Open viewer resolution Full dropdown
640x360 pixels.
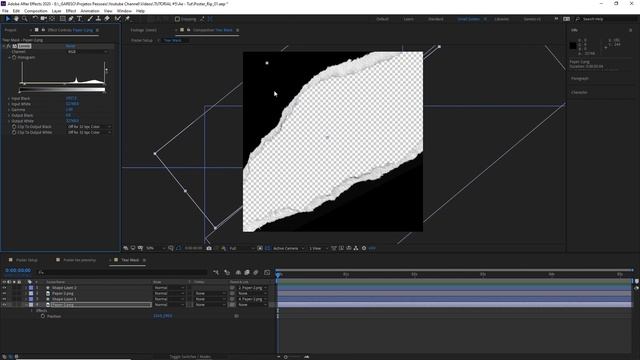coord(241,248)
